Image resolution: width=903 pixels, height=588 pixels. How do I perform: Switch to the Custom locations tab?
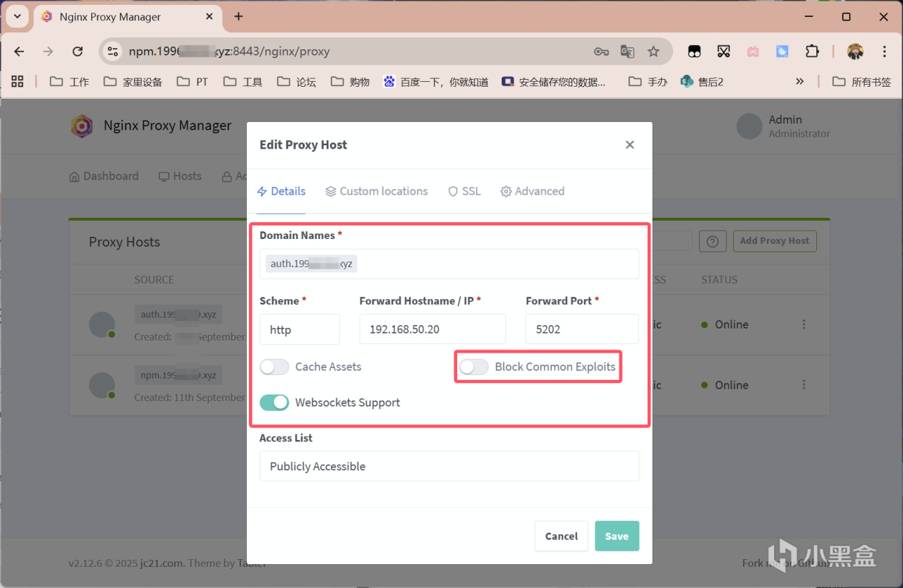tap(377, 191)
